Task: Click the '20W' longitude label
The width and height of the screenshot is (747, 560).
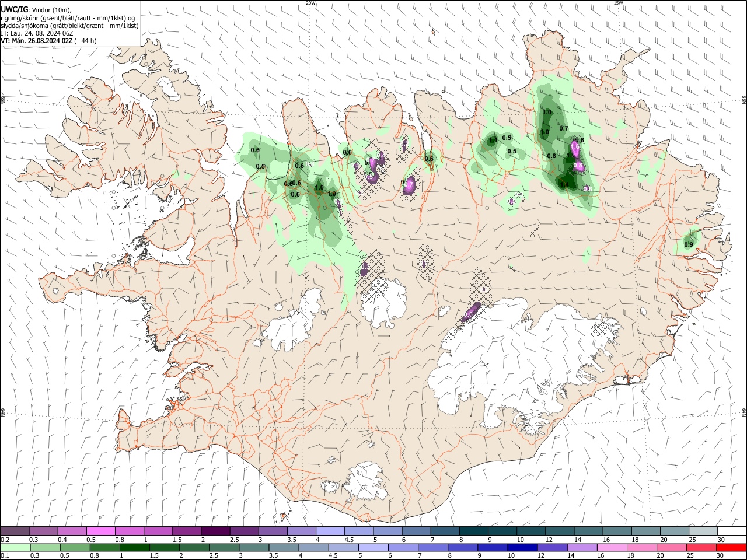Action: [x=310, y=3]
